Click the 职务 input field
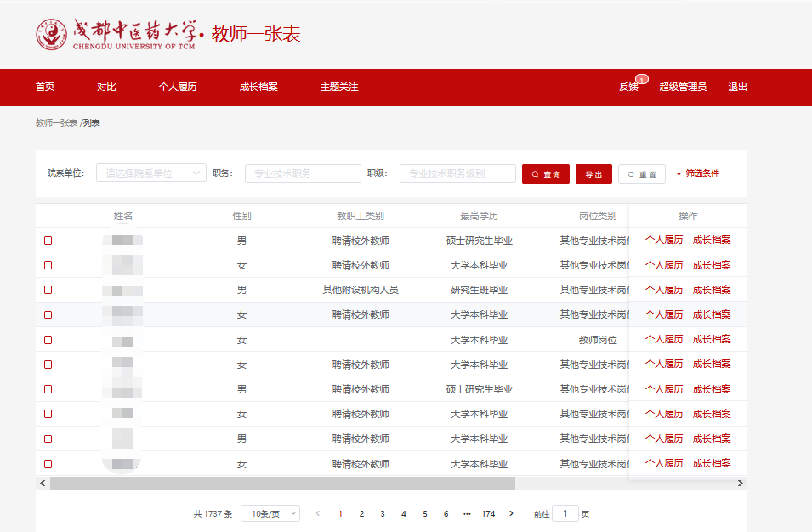812x532 pixels. coord(303,173)
